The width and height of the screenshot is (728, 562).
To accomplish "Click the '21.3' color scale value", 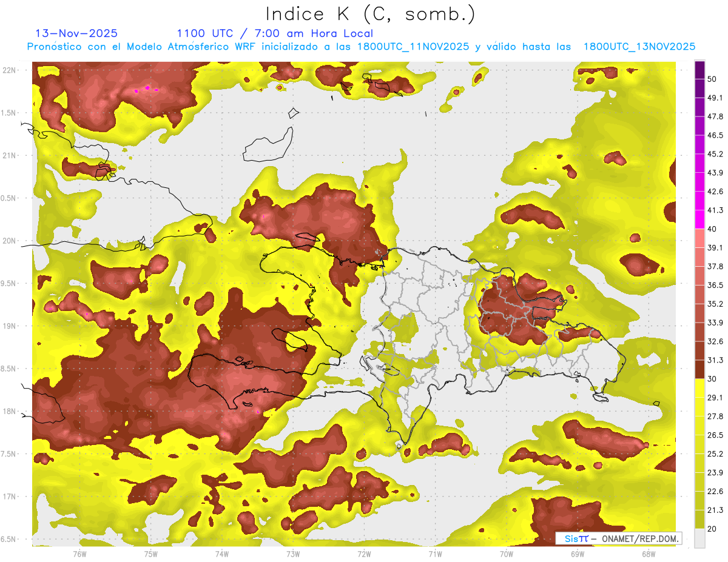I will (x=715, y=510).
